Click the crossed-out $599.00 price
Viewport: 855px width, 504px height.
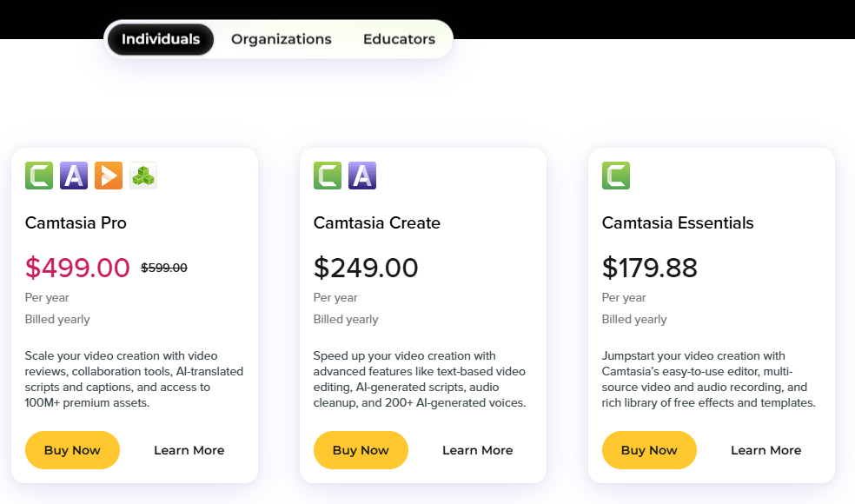(x=164, y=268)
